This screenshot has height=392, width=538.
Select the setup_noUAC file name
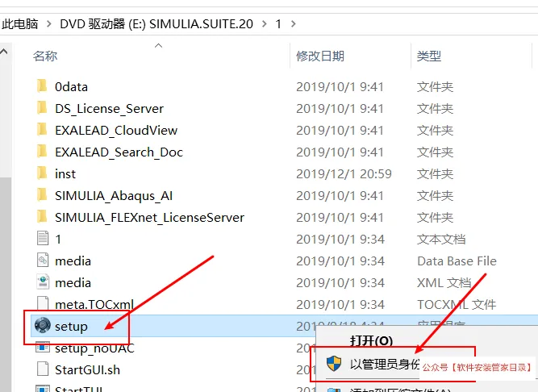[94, 348]
